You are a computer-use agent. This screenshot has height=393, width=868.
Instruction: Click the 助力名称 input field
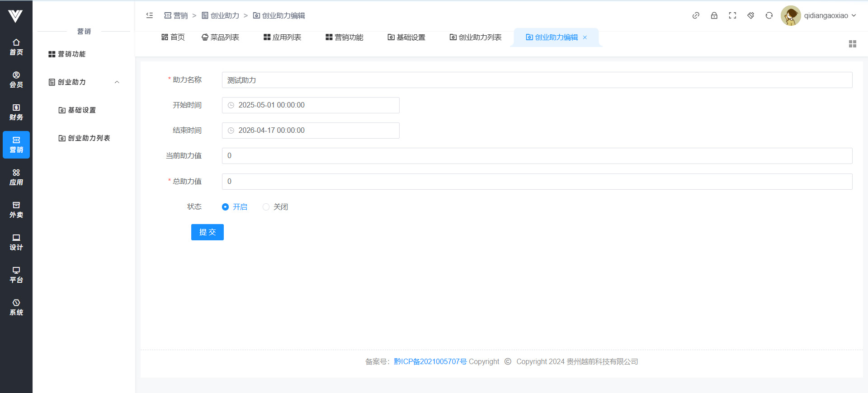pyautogui.click(x=537, y=80)
